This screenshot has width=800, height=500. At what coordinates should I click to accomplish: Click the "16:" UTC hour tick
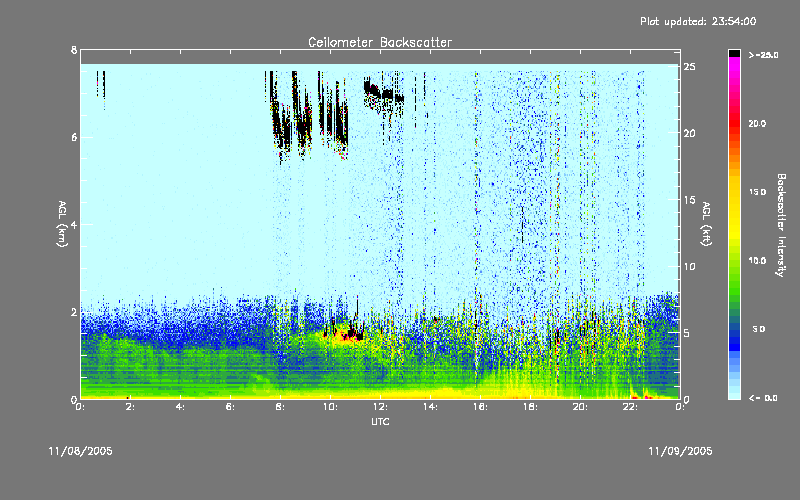480,407
